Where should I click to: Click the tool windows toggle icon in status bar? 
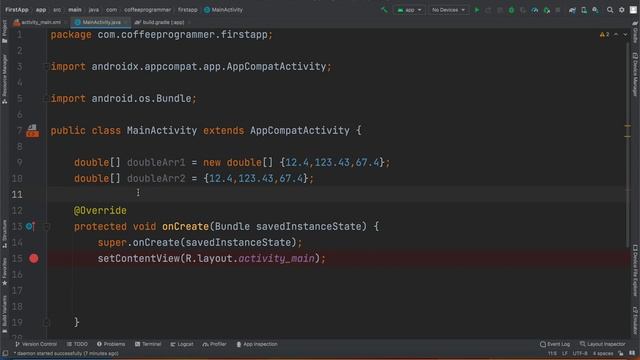(5, 353)
